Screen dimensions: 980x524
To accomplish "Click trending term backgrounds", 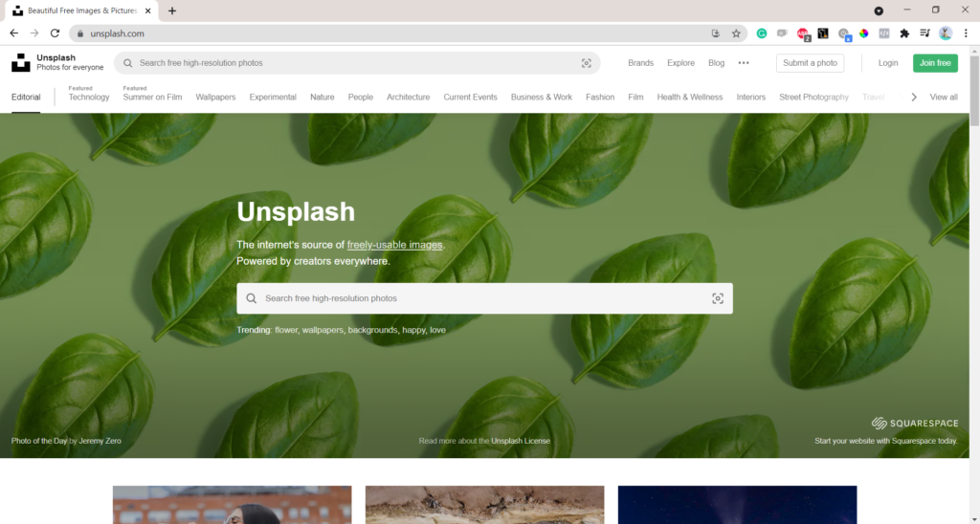I will click(372, 330).
